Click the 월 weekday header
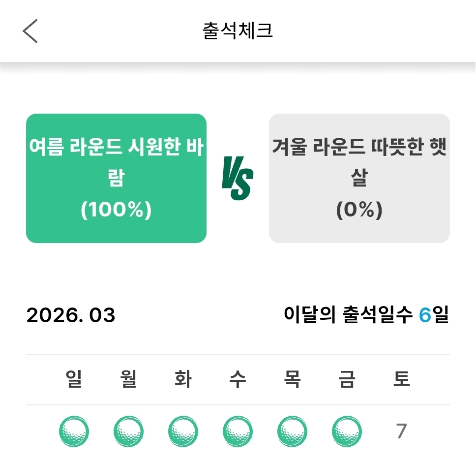The height and width of the screenshot is (461, 476). [x=128, y=379]
